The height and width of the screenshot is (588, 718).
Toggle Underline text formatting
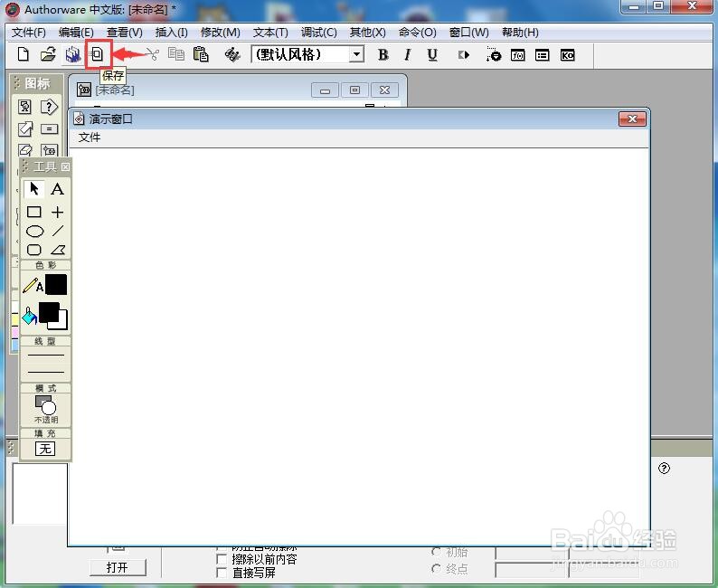432,55
